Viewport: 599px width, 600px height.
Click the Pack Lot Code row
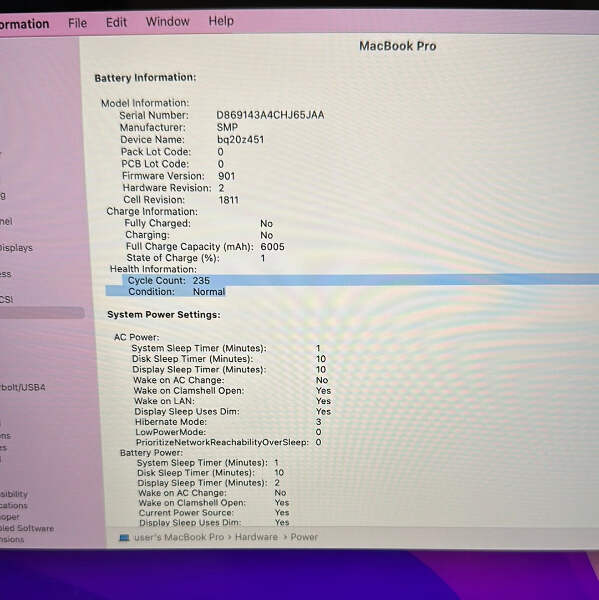pos(172,152)
